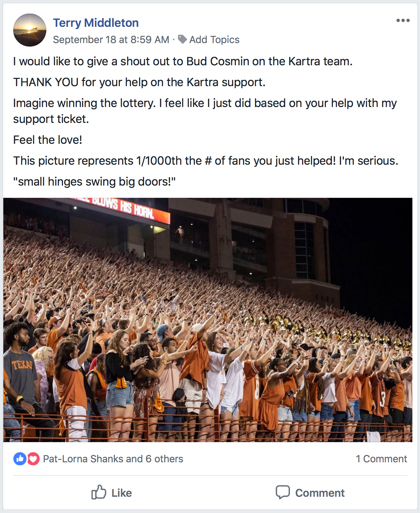The image size is (420, 513).
Task: Select the Add Topics label
Action: pyautogui.click(x=214, y=40)
